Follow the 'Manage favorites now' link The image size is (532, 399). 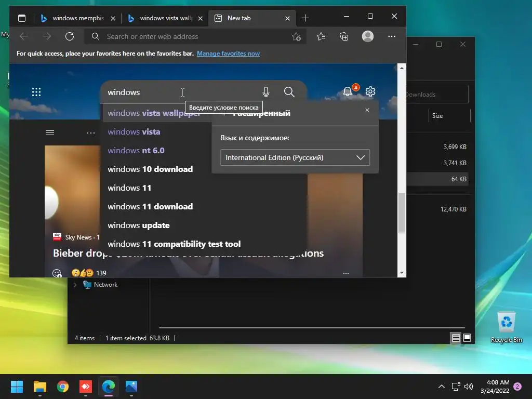click(x=229, y=54)
